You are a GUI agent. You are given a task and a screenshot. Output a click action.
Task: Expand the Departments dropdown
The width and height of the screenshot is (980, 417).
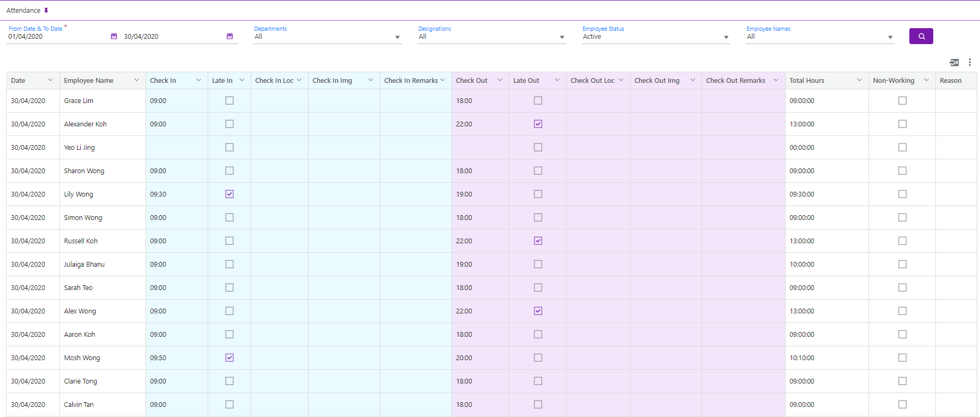click(397, 37)
